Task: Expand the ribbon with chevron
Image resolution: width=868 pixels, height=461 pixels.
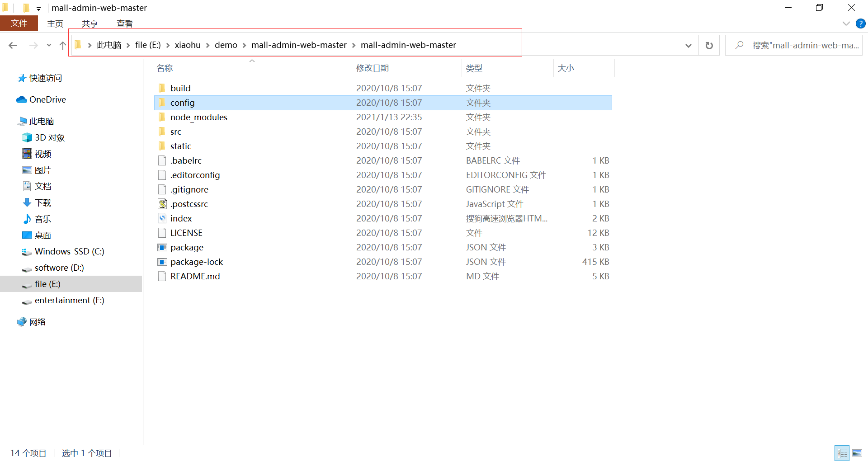Action: click(x=846, y=24)
